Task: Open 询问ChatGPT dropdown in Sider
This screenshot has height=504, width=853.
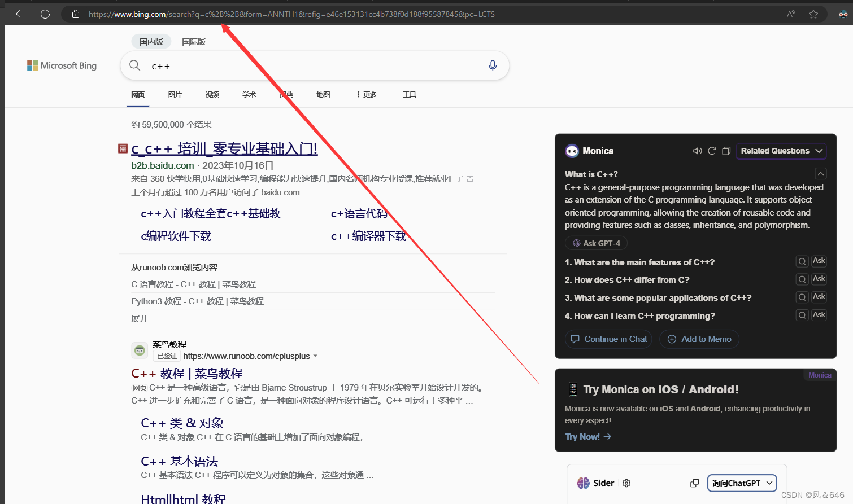Action: [742, 483]
